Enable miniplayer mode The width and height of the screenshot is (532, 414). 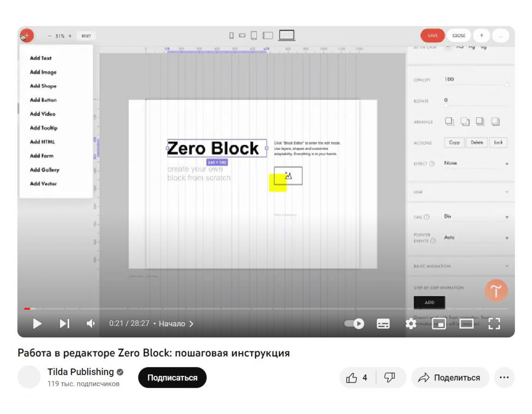click(x=439, y=324)
